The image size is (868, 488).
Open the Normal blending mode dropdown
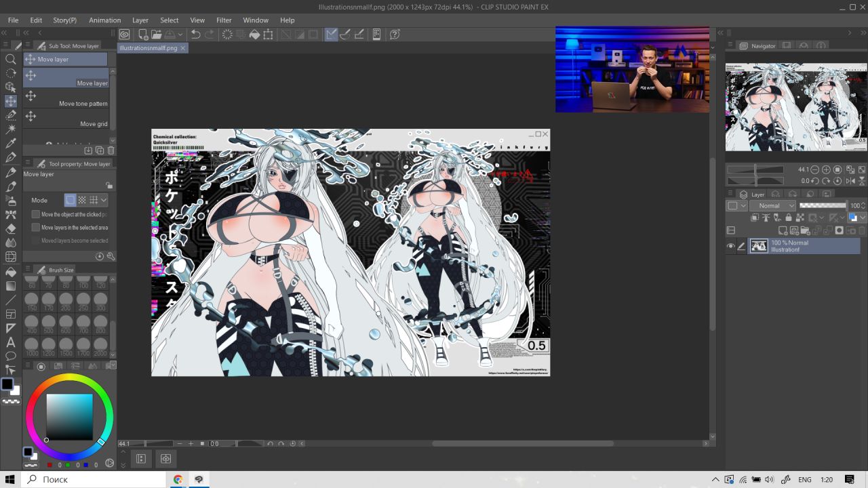[x=772, y=205]
